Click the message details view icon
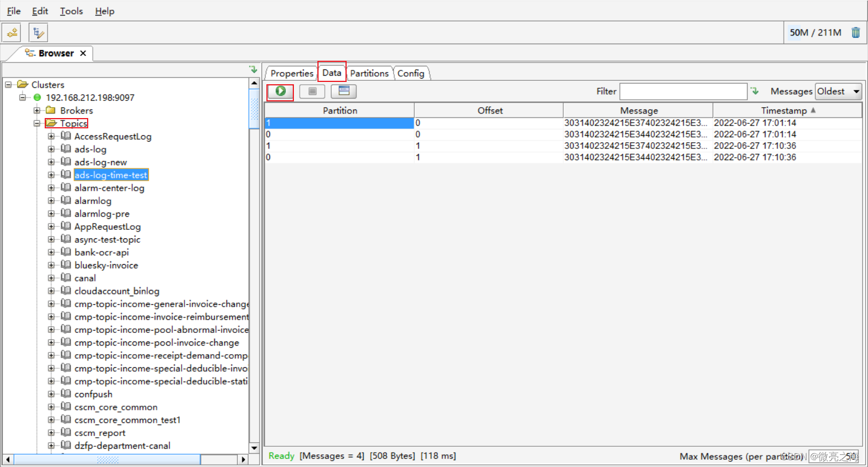Screen dimensions: 868x467 344,91
